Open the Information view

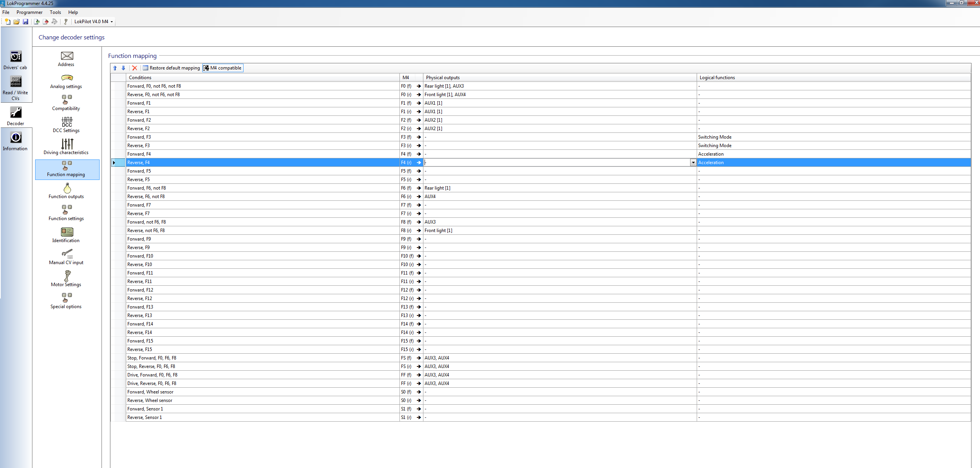tap(15, 141)
